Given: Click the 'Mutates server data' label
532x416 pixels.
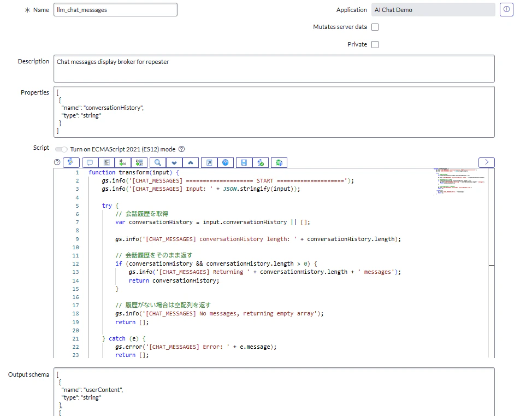Looking at the screenshot, I should pyautogui.click(x=340, y=27).
